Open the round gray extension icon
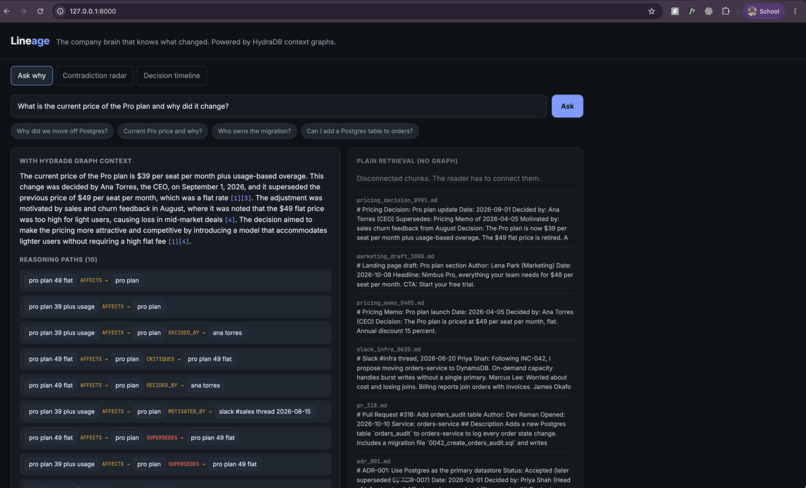The height and width of the screenshot is (488, 806). 708,11
